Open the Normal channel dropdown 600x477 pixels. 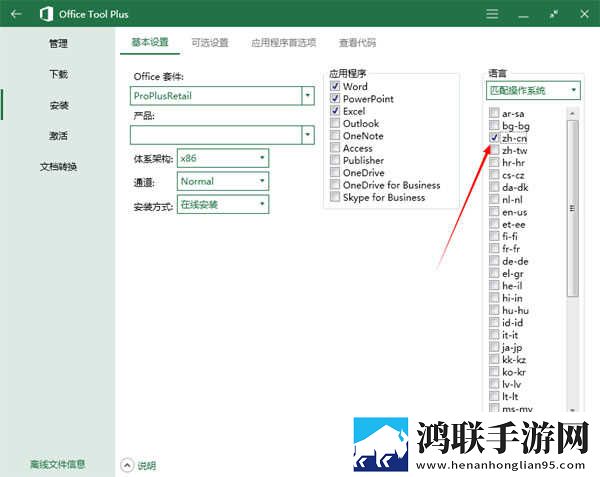[223, 181]
